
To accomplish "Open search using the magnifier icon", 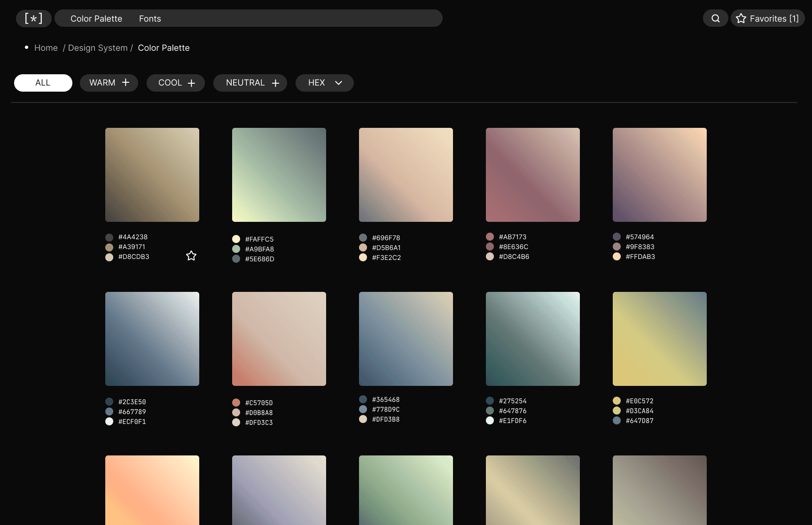I will [715, 18].
